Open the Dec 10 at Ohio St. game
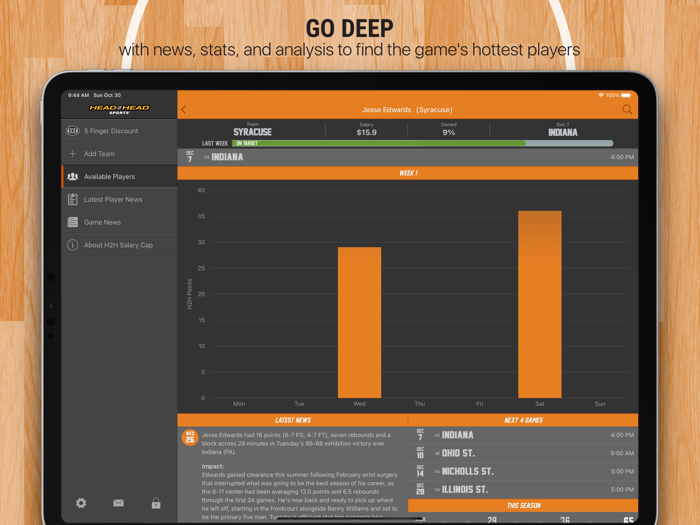Image resolution: width=700 pixels, height=525 pixels. click(x=523, y=453)
